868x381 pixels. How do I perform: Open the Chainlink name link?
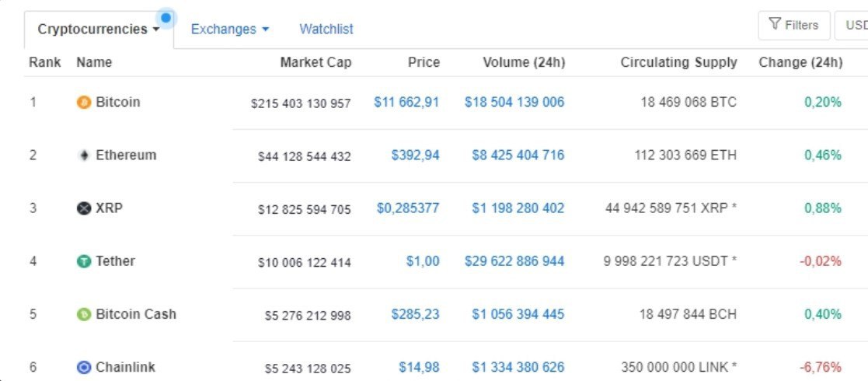pyautogui.click(x=125, y=368)
